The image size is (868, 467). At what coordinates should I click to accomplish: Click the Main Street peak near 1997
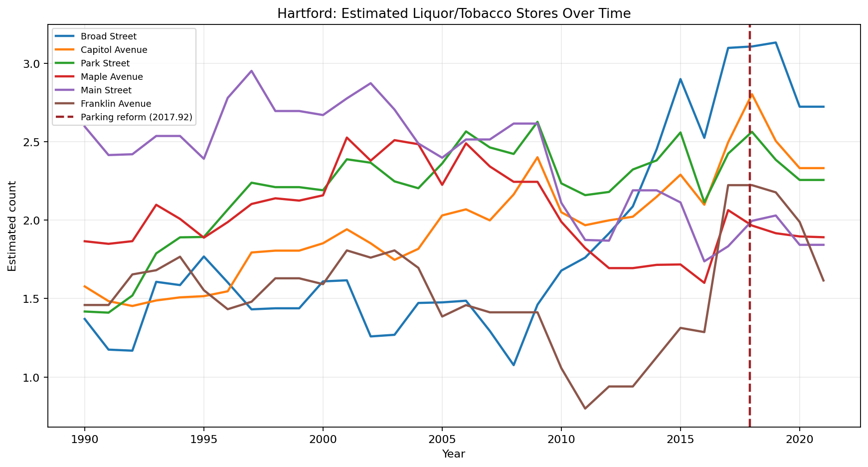tap(251, 71)
